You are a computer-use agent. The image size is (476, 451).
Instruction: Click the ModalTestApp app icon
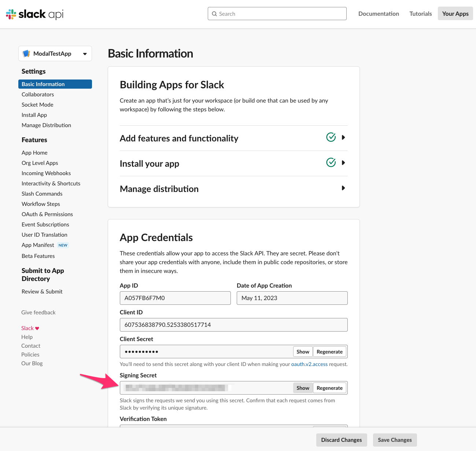pyautogui.click(x=26, y=53)
